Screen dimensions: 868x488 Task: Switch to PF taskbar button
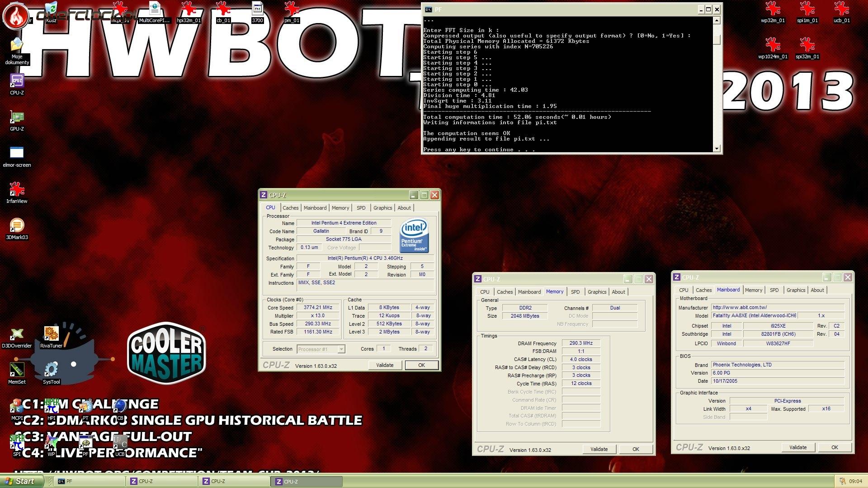tap(90, 482)
